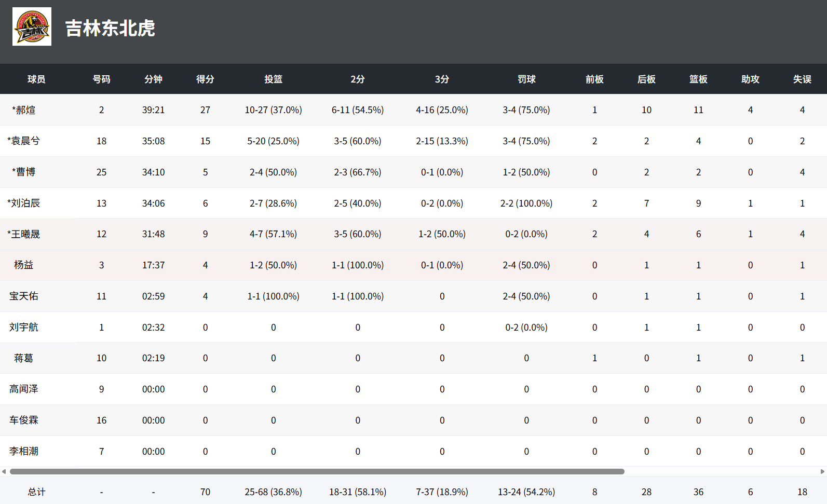827x504 pixels.
Task: Open player 李相潮
Action: coord(24,452)
